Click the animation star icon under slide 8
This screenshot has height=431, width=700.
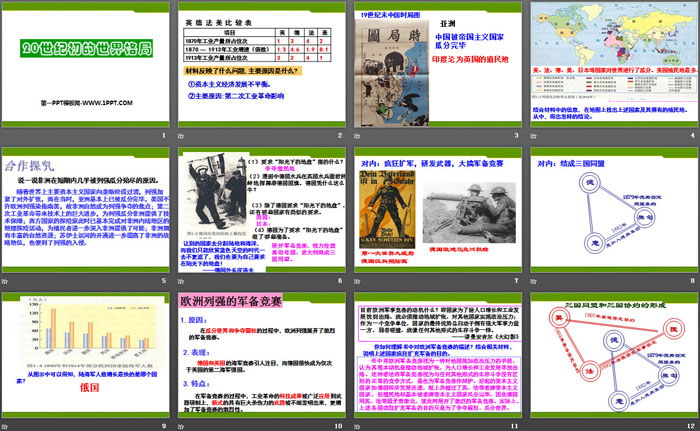tap(533, 281)
